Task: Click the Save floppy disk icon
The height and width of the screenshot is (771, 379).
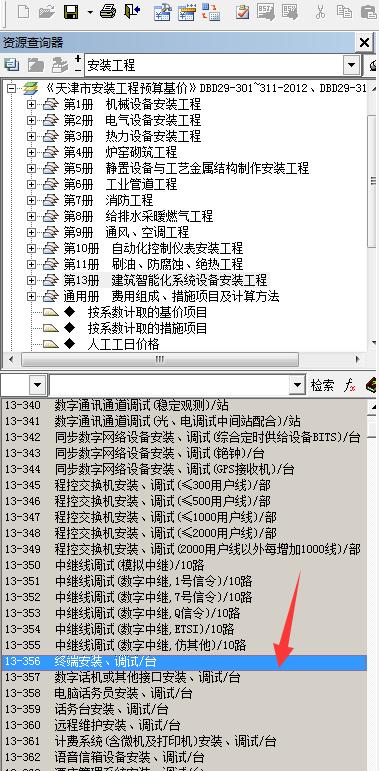Action: [71, 11]
